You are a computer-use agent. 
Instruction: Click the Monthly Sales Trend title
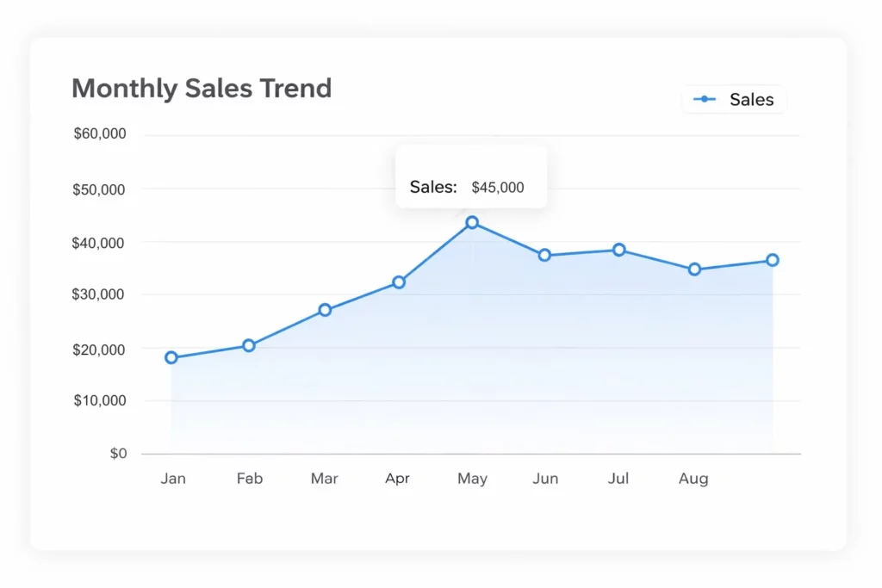coord(202,88)
